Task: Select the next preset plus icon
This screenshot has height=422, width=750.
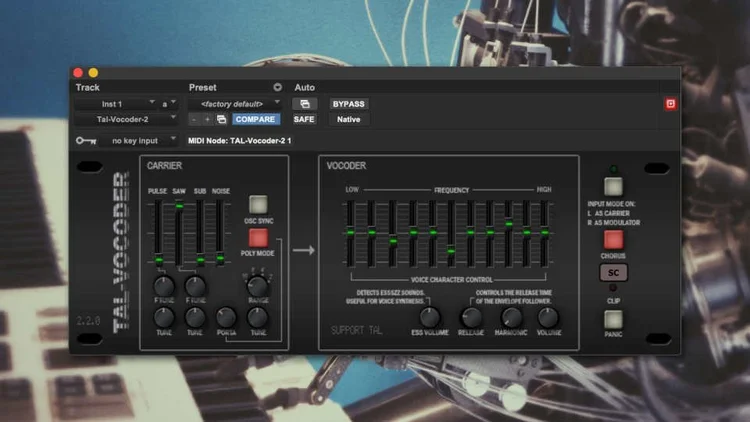Action: [x=207, y=119]
